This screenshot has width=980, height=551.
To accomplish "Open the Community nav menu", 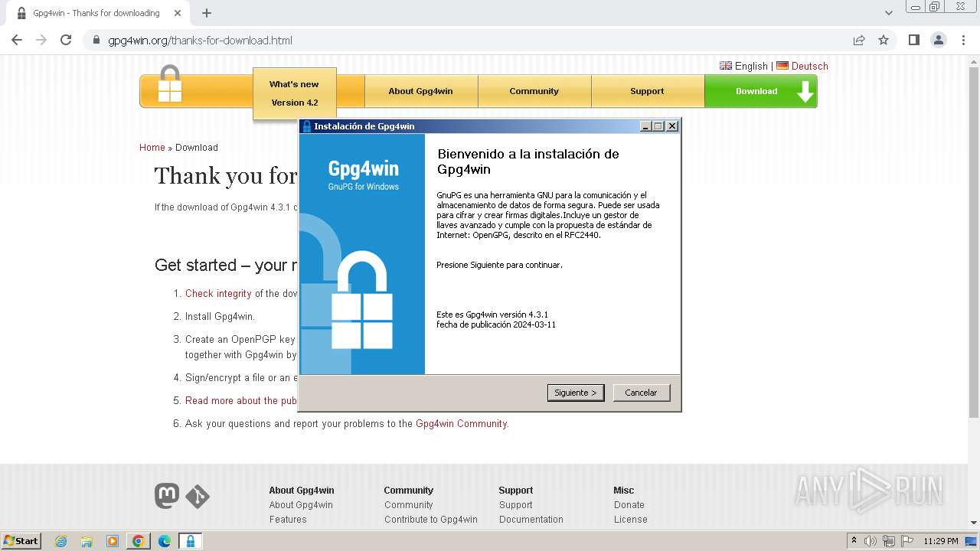I will 534,91.
